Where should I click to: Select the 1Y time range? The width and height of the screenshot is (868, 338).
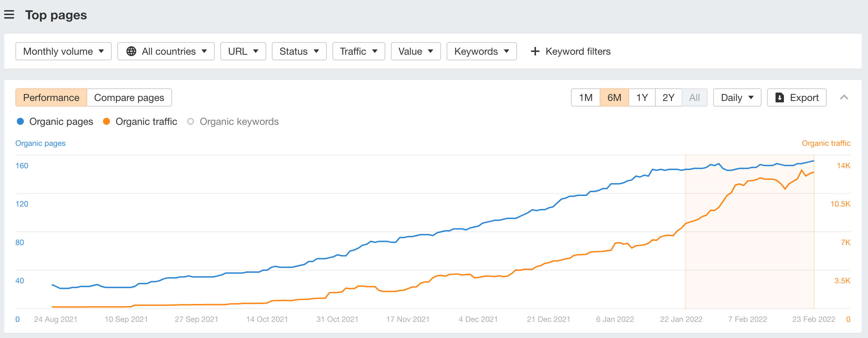point(642,97)
